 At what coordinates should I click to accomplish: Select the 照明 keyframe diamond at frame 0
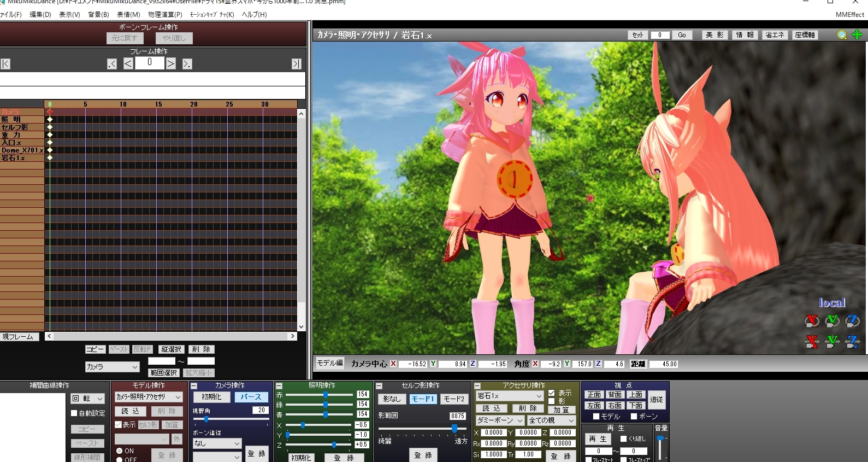coord(50,119)
